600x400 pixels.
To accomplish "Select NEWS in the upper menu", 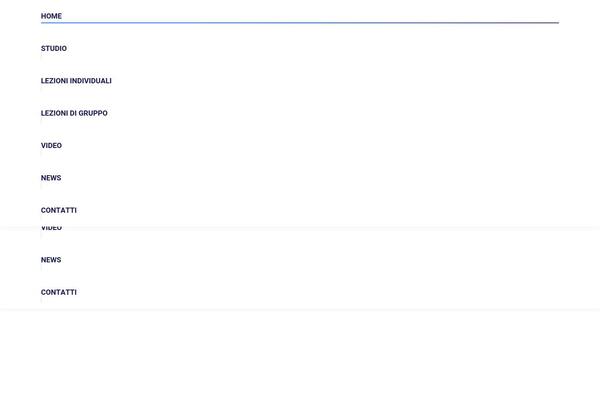I will pyautogui.click(x=51, y=178).
